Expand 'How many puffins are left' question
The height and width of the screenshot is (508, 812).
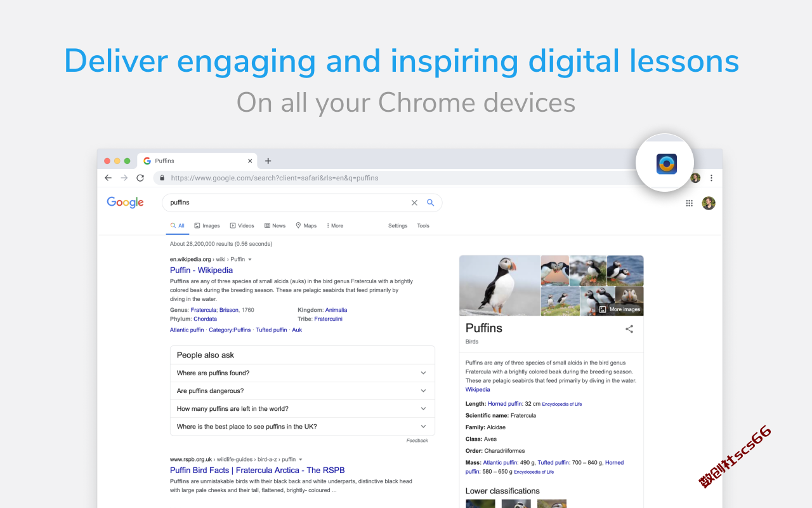click(303, 409)
